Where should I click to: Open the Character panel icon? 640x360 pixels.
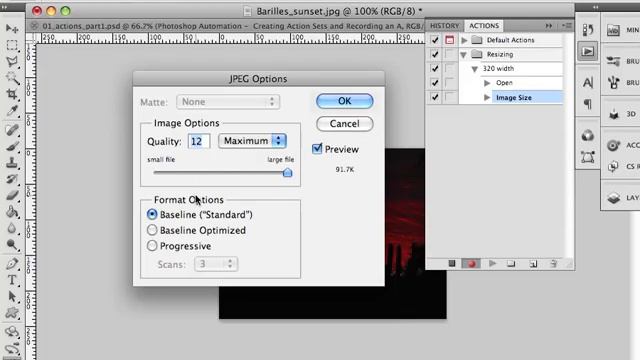click(588, 82)
